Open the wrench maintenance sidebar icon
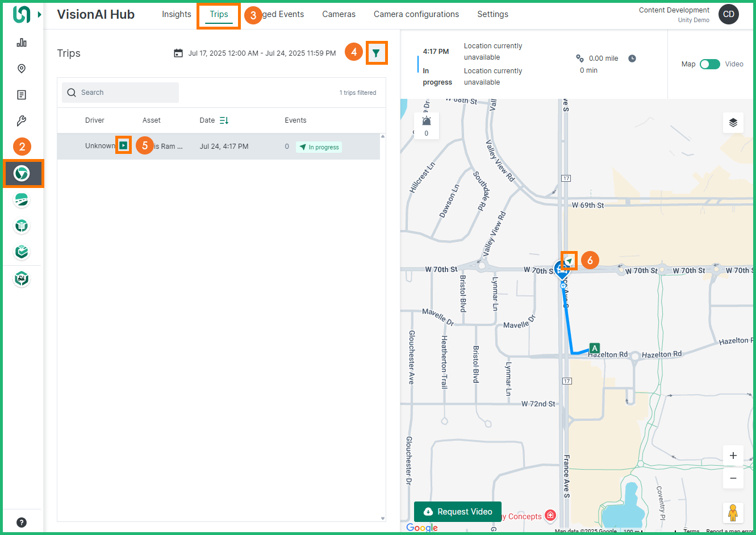The image size is (756, 535). click(x=22, y=121)
